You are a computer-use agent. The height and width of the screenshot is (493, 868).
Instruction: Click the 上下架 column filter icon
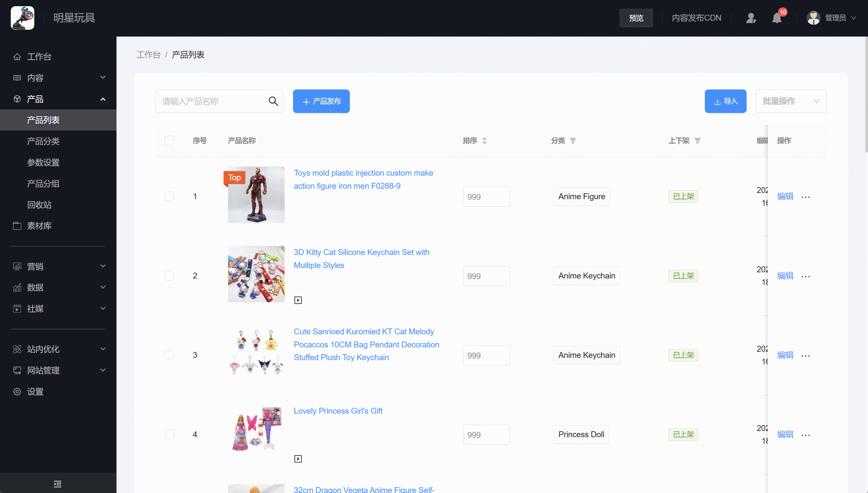point(697,140)
